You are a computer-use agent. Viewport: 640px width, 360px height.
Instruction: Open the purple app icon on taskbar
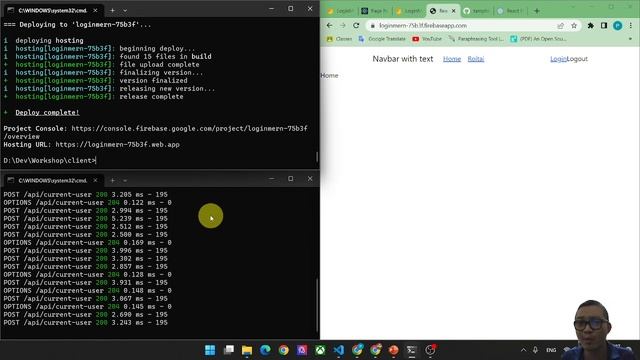tap(302, 350)
